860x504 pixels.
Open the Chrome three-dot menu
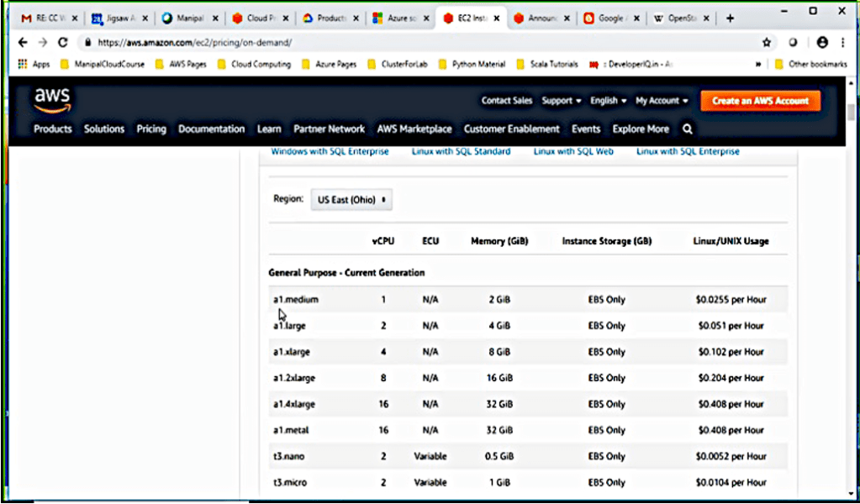click(843, 42)
